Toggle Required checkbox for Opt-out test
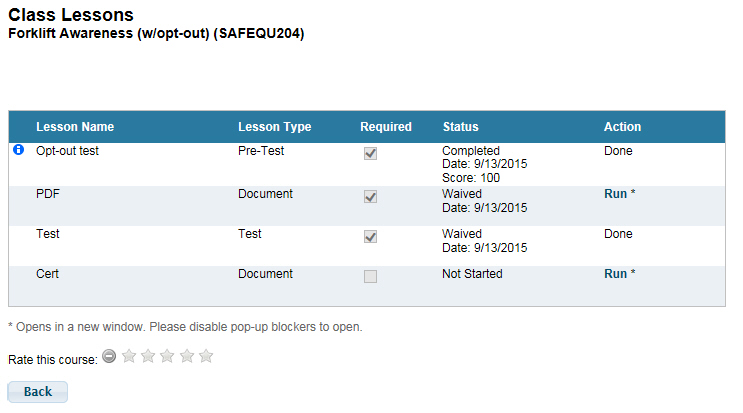Image resolution: width=743 pixels, height=413 pixels. click(370, 155)
